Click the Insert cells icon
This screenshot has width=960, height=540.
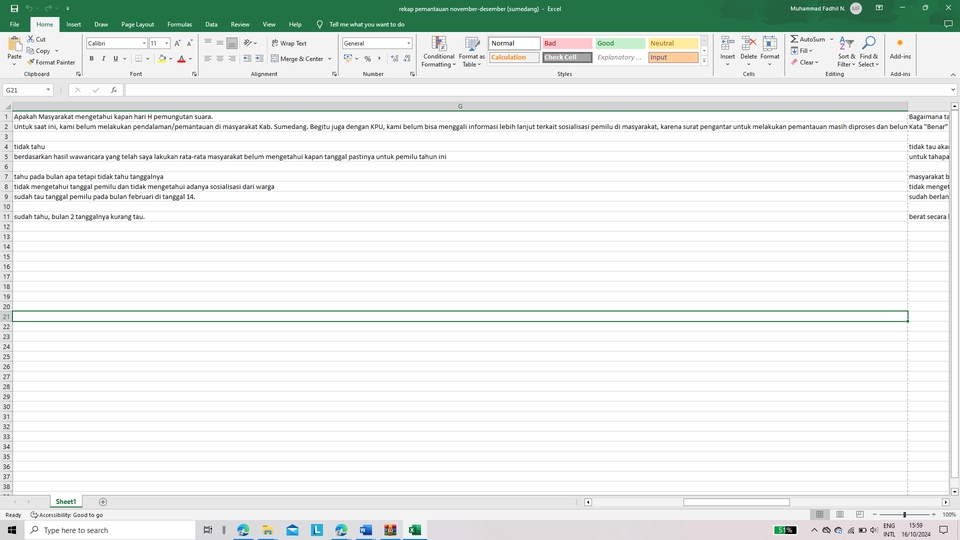727,43
